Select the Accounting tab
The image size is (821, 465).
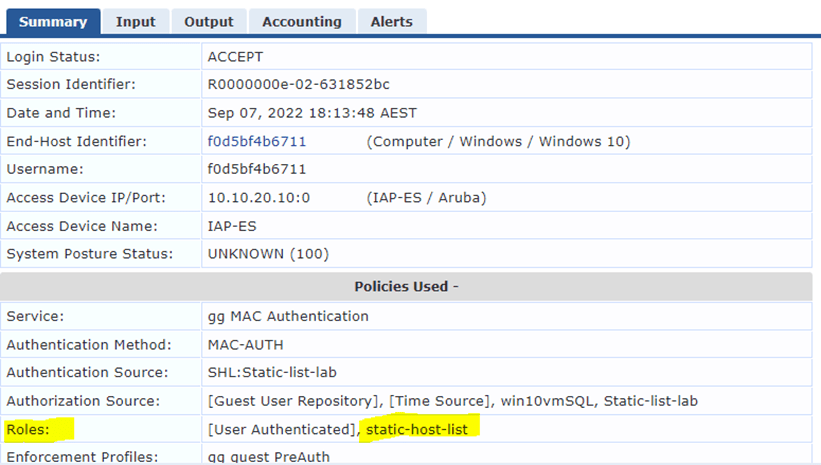(x=301, y=21)
